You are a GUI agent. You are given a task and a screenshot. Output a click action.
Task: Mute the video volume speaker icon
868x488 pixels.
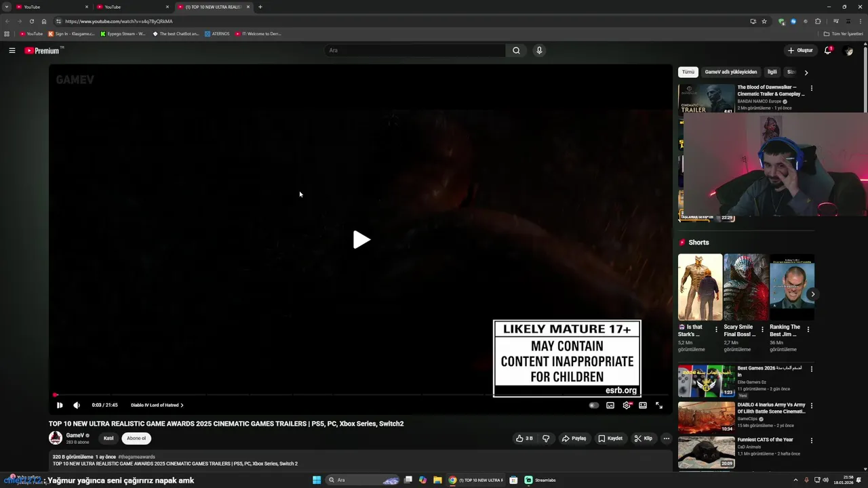pos(77,405)
